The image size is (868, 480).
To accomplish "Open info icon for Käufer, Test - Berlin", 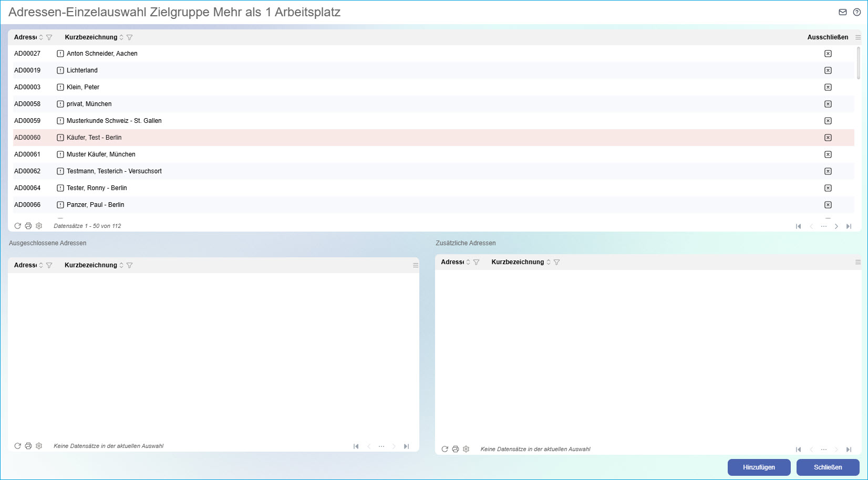I will (60, 138).
